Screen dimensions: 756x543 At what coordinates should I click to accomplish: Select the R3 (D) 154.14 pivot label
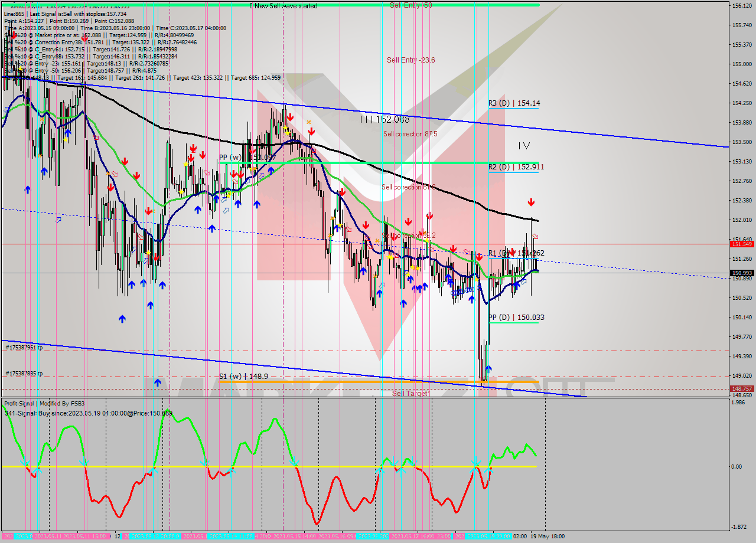(x=514, y=103)
